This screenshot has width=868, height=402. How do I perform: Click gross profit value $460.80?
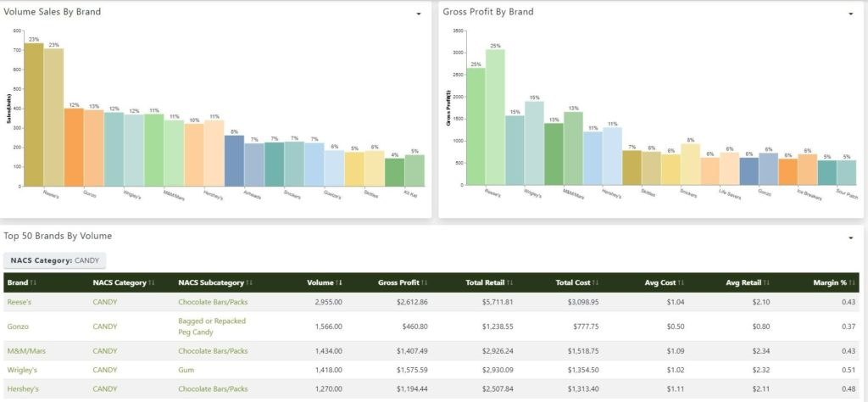coord(415,327)
